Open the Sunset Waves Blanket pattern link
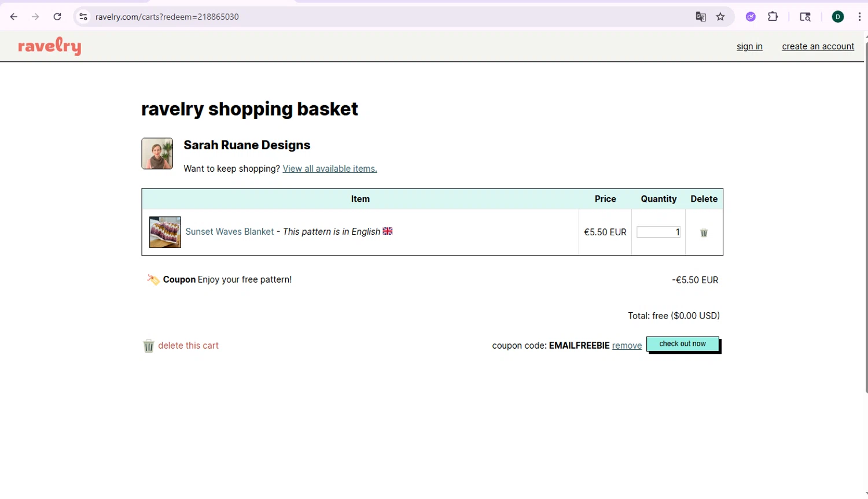Image resolution: width=868 pixels, height=499 pixels. [x=230, y=231]
